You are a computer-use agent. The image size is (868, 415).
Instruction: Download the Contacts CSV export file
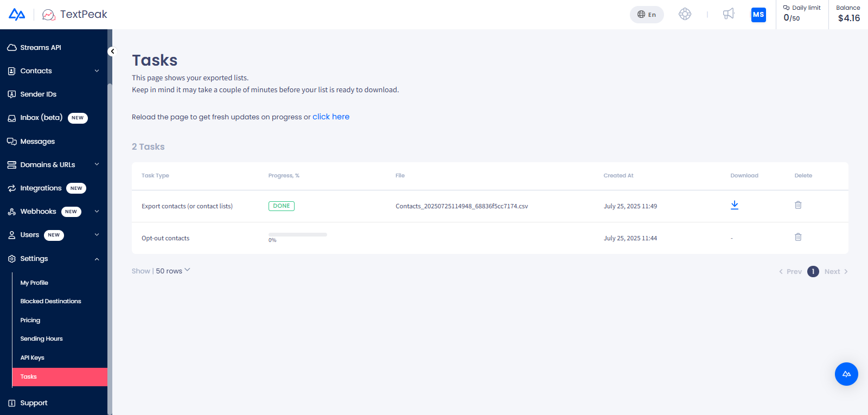(735, 205)
